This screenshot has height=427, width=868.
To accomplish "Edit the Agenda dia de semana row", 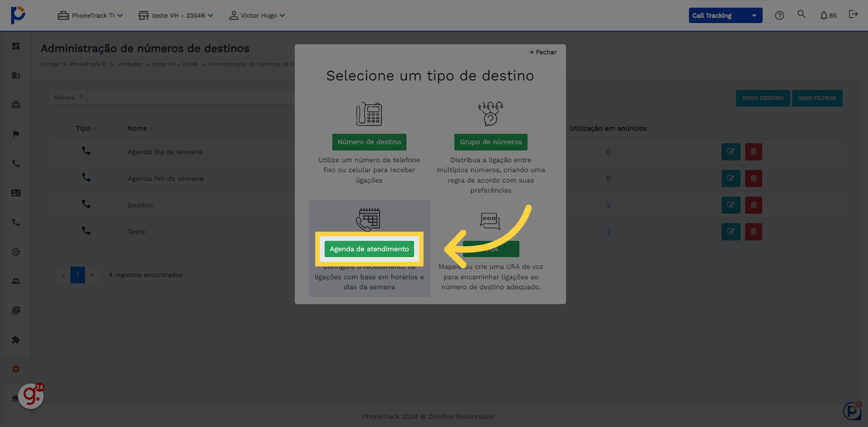I will [731, 152].
